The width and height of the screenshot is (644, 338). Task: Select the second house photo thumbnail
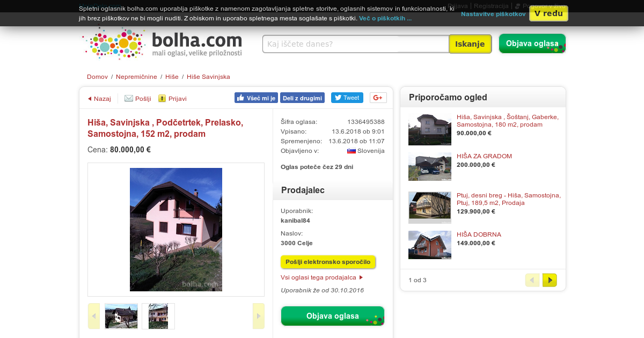click(158, 316)
